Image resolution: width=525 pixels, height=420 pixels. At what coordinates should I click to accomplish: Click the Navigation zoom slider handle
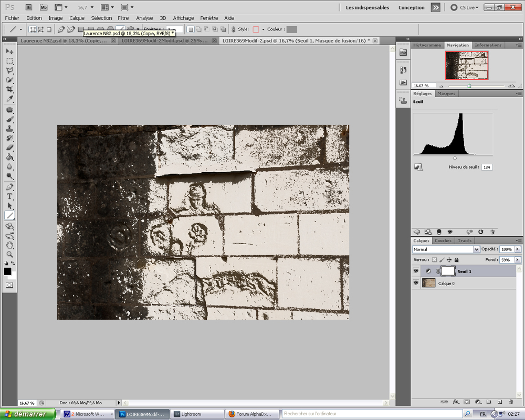[x=469, y=86]
